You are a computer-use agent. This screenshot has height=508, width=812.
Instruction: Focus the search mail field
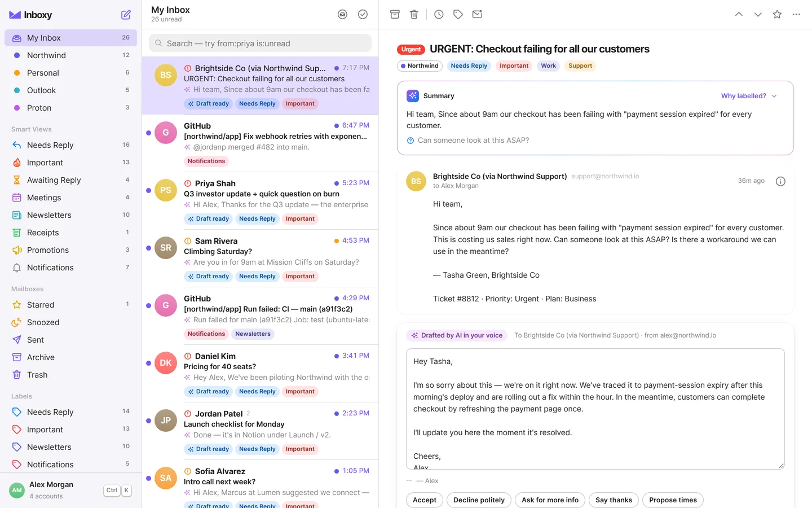point(260,43)
